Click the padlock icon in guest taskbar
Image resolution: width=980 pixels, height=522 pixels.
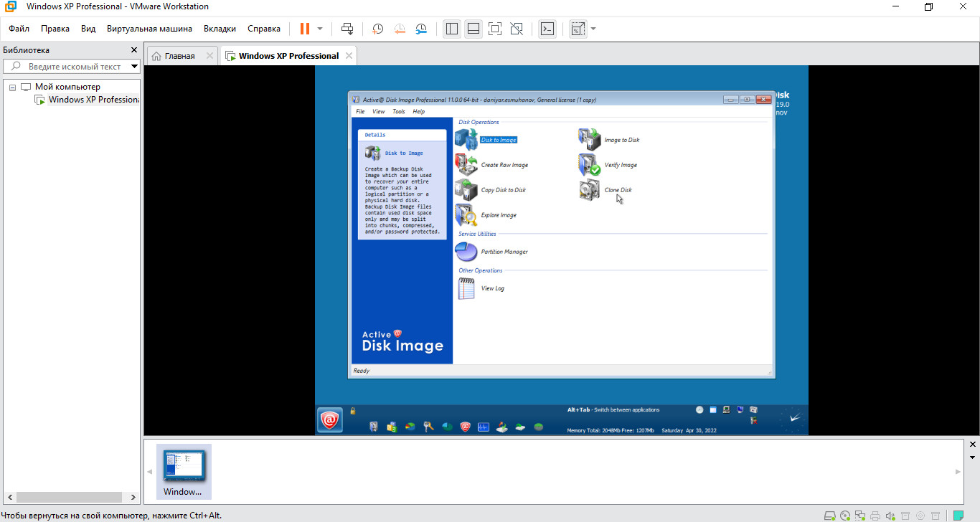[x=353, y=411]
